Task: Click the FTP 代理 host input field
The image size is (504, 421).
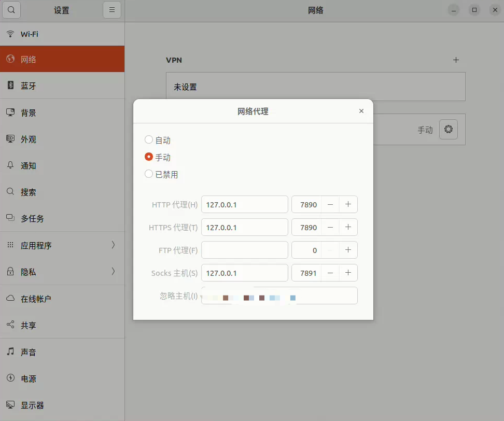Action: click(x=244, y=250)
